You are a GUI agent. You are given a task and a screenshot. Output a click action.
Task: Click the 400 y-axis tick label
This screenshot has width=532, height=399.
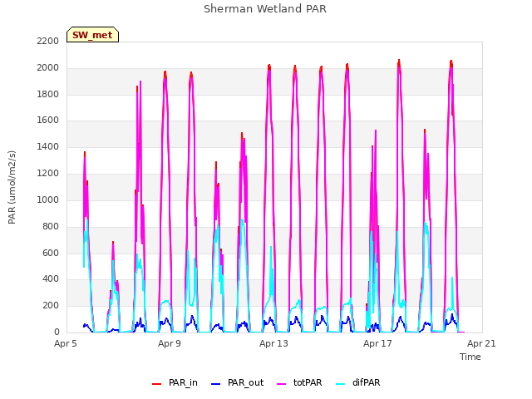(51, 279)
